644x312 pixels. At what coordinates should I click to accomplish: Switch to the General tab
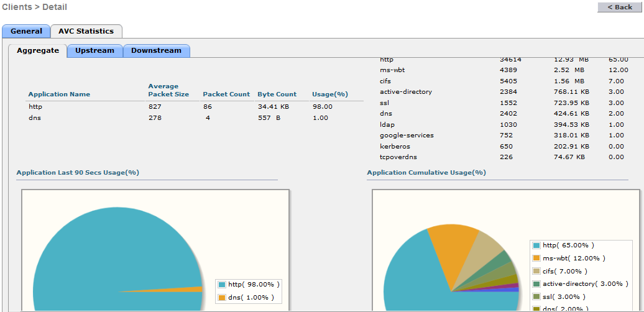coord(26,31)
